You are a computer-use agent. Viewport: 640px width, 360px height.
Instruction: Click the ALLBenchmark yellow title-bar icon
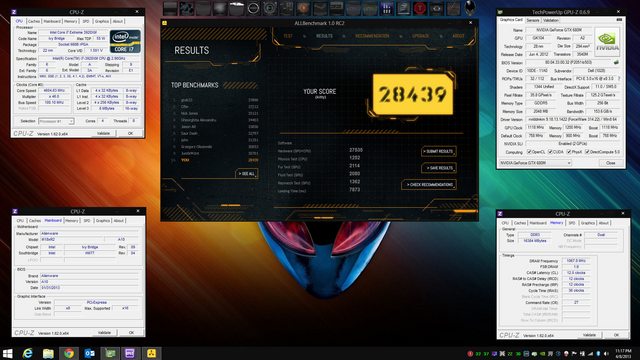point(164,23)
